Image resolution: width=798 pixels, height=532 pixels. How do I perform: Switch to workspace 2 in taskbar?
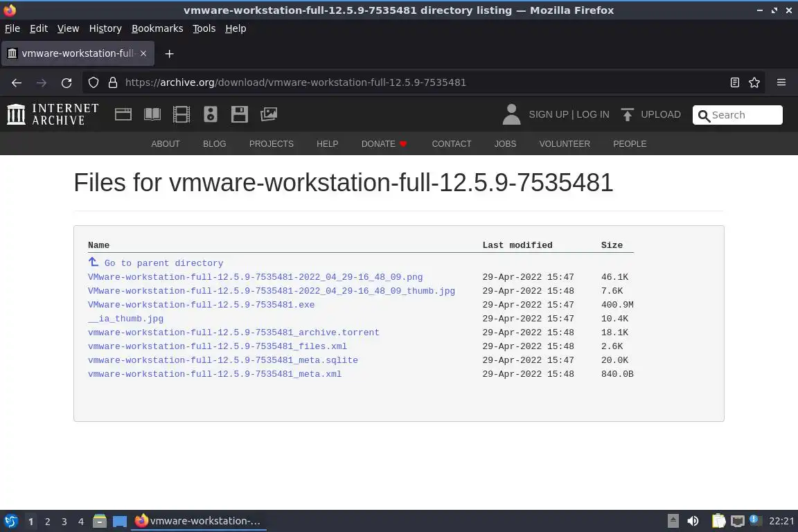tap(47, 522)
